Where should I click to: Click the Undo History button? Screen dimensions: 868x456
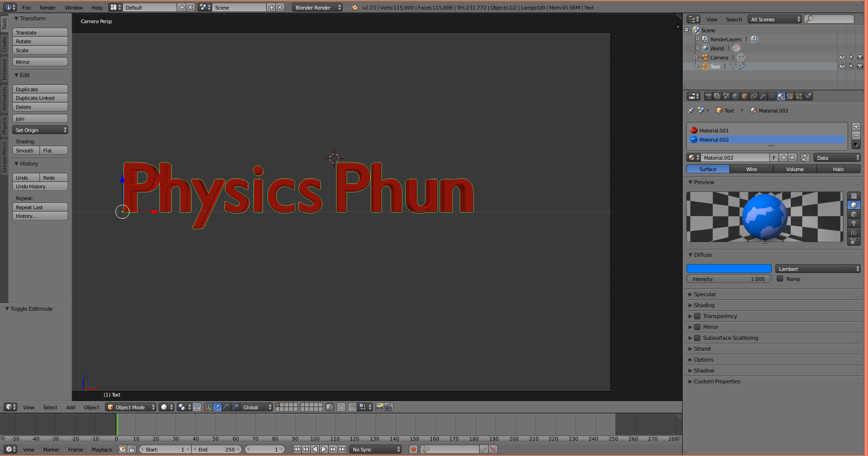pyautogui.click(x=40, y=186)
